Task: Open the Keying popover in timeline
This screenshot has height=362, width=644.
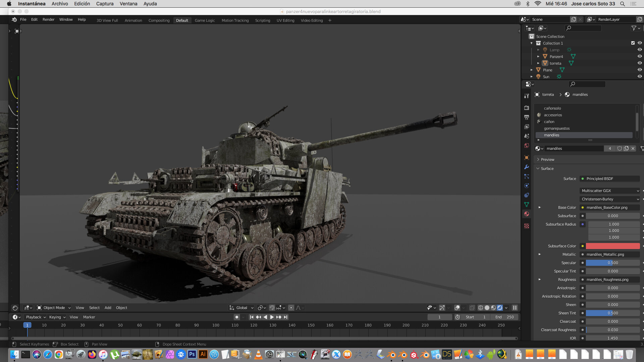Action: click(x=57, y=317)
